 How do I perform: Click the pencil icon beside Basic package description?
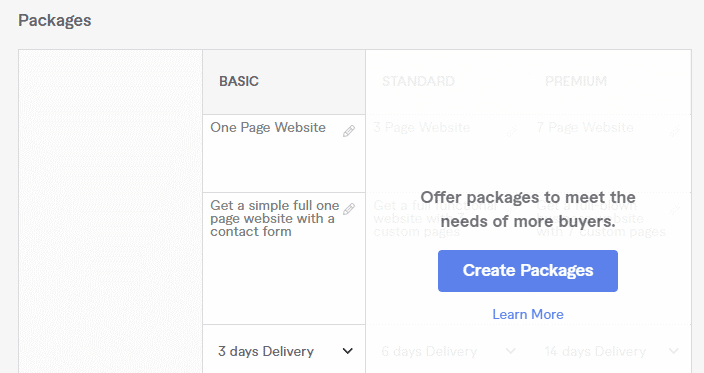coord(349,209)
